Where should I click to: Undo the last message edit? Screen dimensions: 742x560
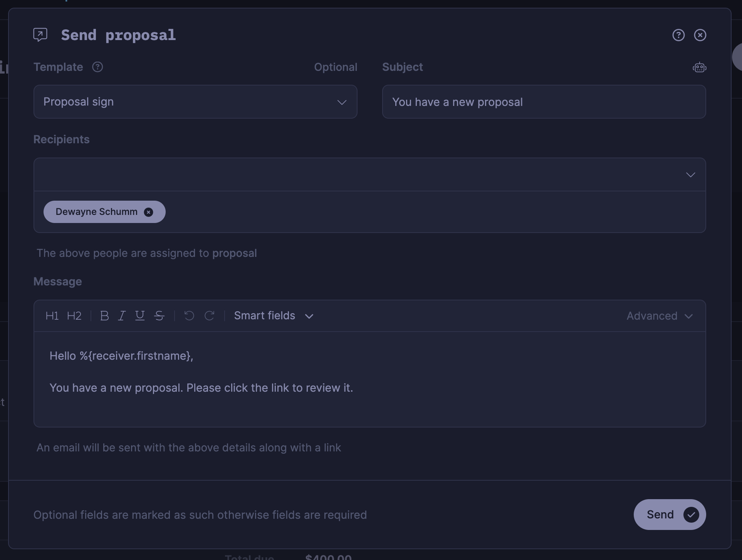[x=188, y=315]
